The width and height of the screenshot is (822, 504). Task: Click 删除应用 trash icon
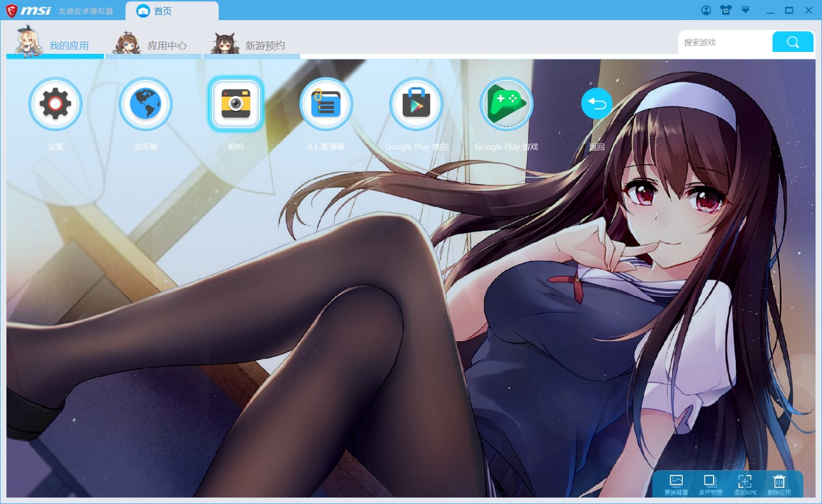(x=779, y=484)
